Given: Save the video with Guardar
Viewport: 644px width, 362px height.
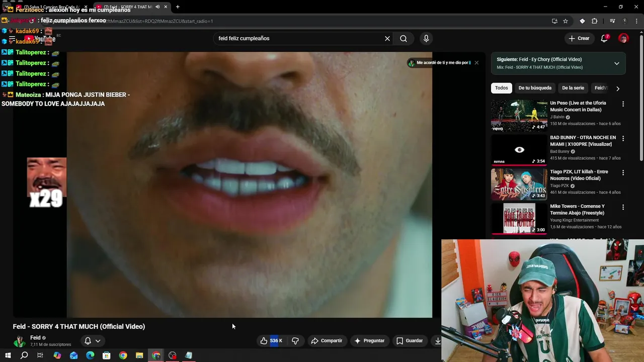Looking at the screenshot, I should (x=410, y=341).
